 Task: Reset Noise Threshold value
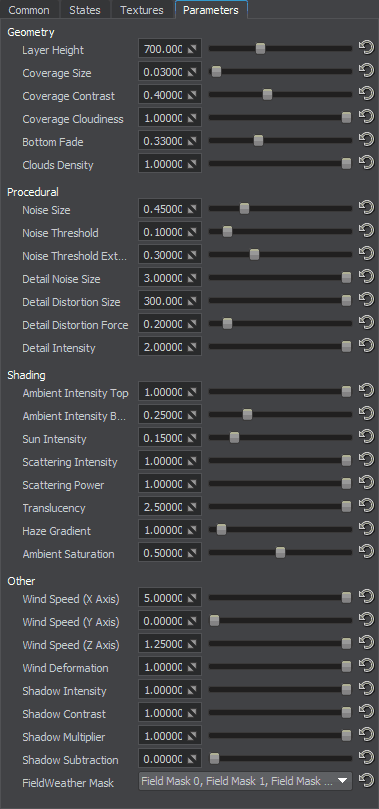366,232
